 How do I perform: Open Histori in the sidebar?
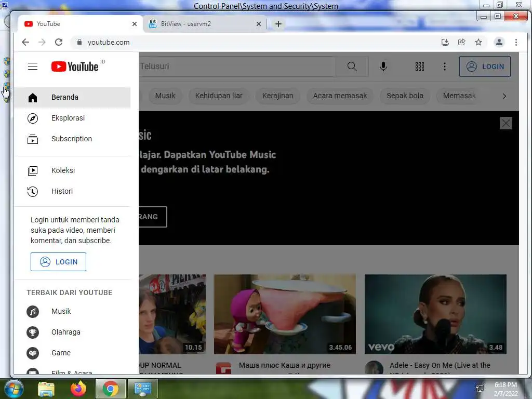[72, 191]
